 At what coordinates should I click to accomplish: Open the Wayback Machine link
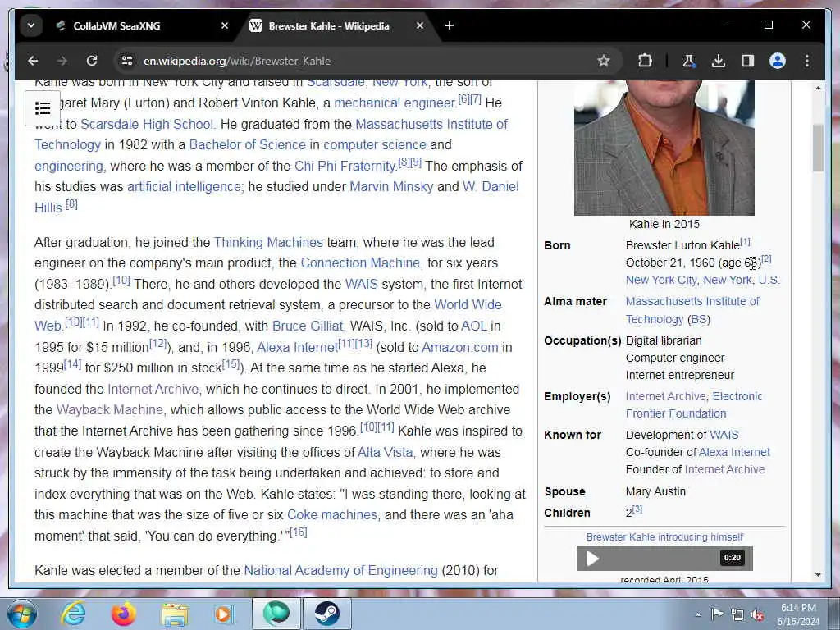109,410
